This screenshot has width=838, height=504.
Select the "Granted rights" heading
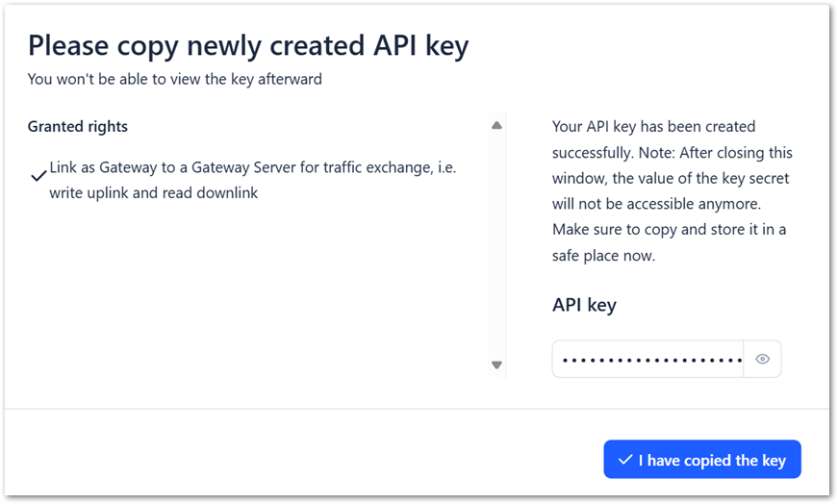(x=78, y=126)
